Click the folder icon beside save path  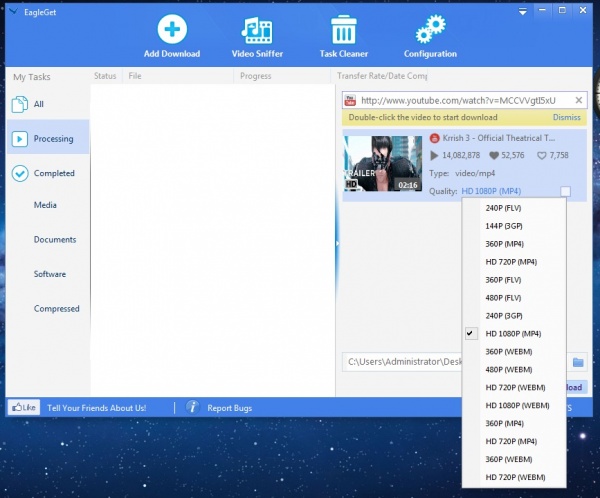577,362
